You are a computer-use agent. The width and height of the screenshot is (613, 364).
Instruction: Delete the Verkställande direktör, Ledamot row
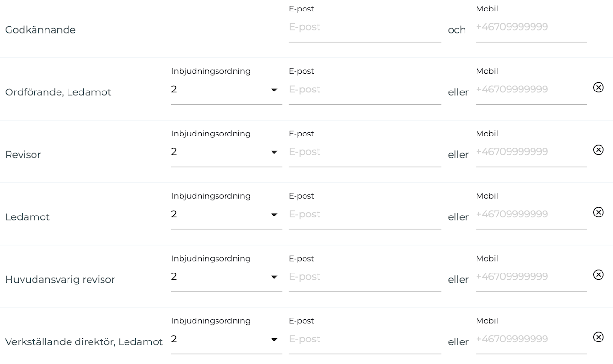click(x=598, y=337)
